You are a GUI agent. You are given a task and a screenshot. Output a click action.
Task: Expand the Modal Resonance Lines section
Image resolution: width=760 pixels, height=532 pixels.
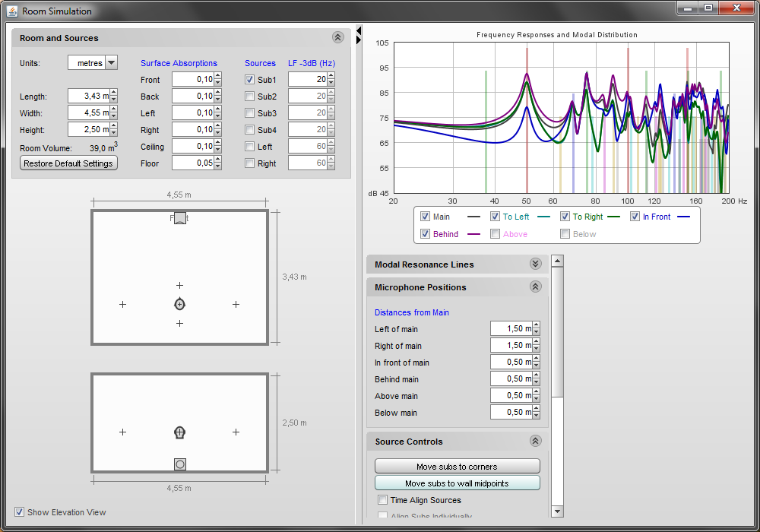(535, 264)
